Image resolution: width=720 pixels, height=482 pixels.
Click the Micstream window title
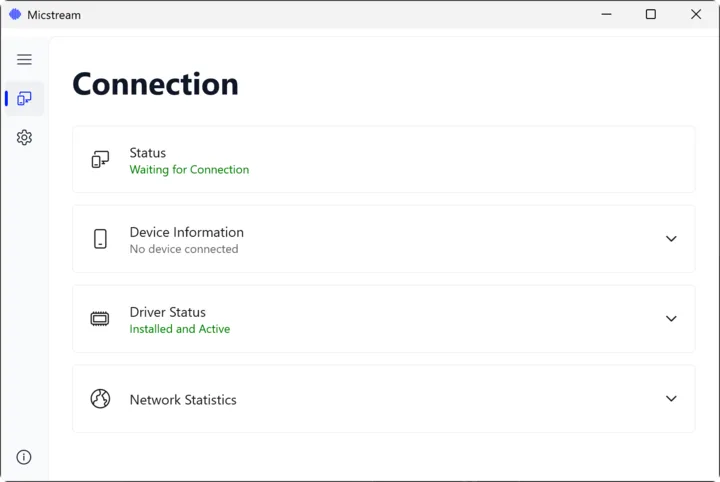[x=54, y=15]
